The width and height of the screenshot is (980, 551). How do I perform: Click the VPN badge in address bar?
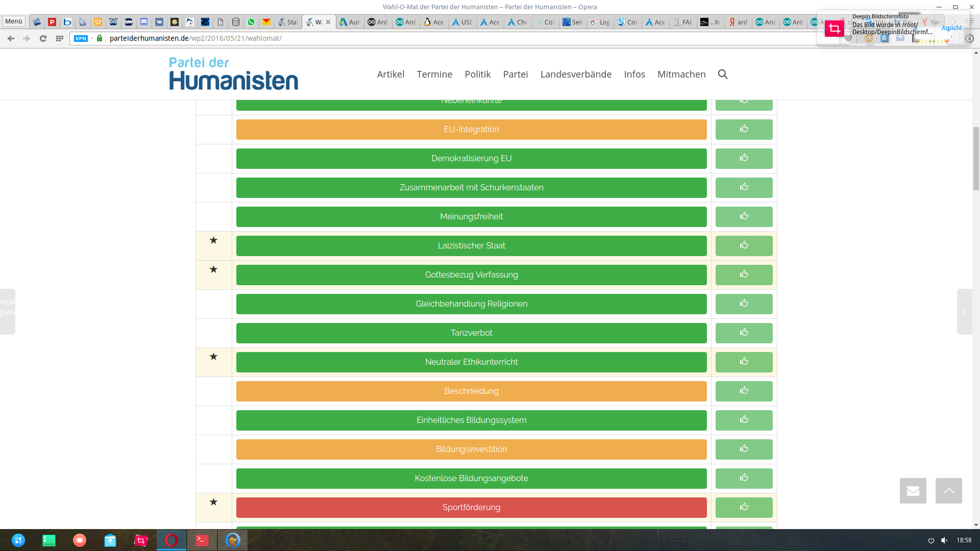coord(81,38)
